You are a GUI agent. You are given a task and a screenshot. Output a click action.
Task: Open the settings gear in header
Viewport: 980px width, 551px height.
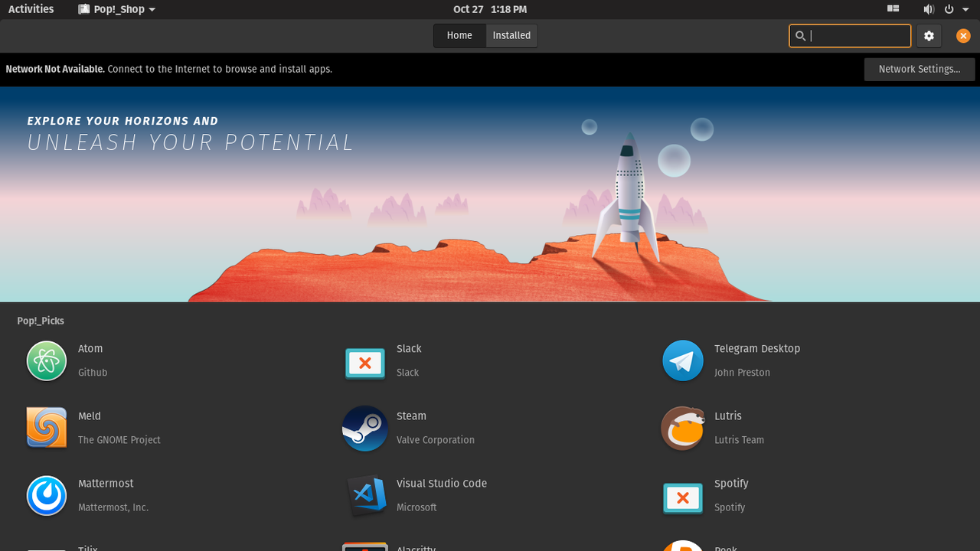click(929, 36)
